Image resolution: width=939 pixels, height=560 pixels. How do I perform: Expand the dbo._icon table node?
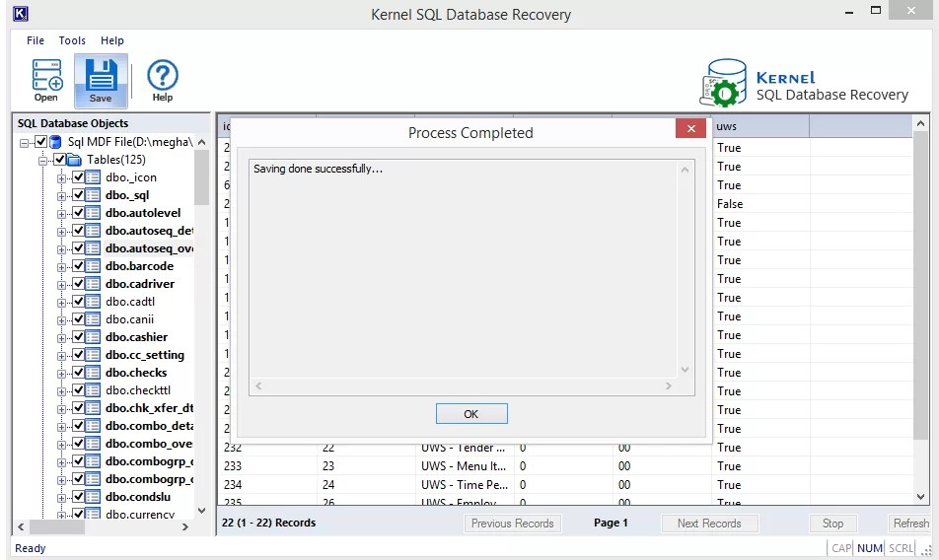(x=61, y=178)
